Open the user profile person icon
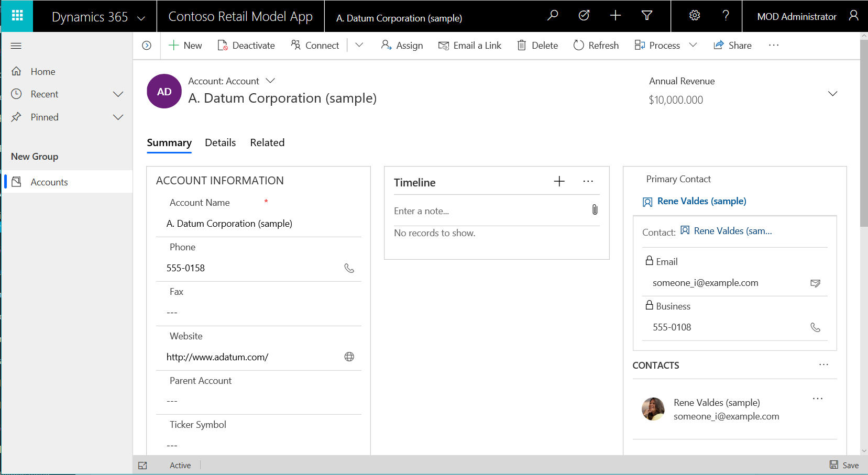The width and height of the screenshot is (868, 475). coord(853,16)
